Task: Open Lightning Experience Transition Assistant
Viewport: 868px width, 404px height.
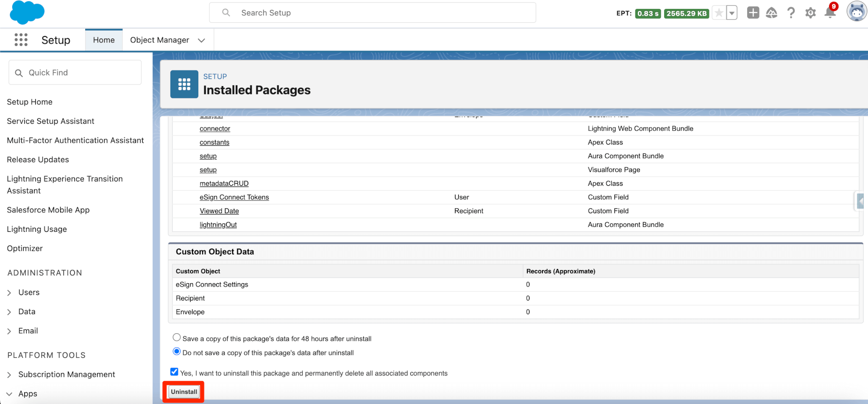Action: click(65, 184)
